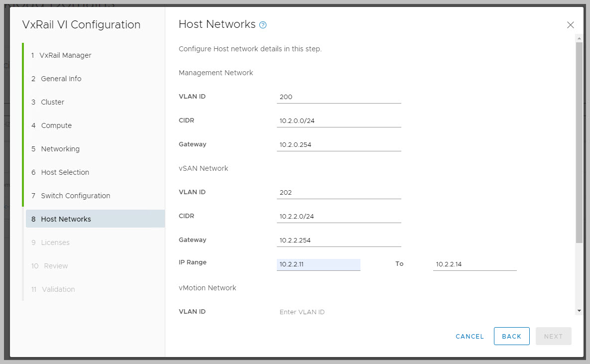Open the General Info step
590x364 pixels.
[61, 79]
